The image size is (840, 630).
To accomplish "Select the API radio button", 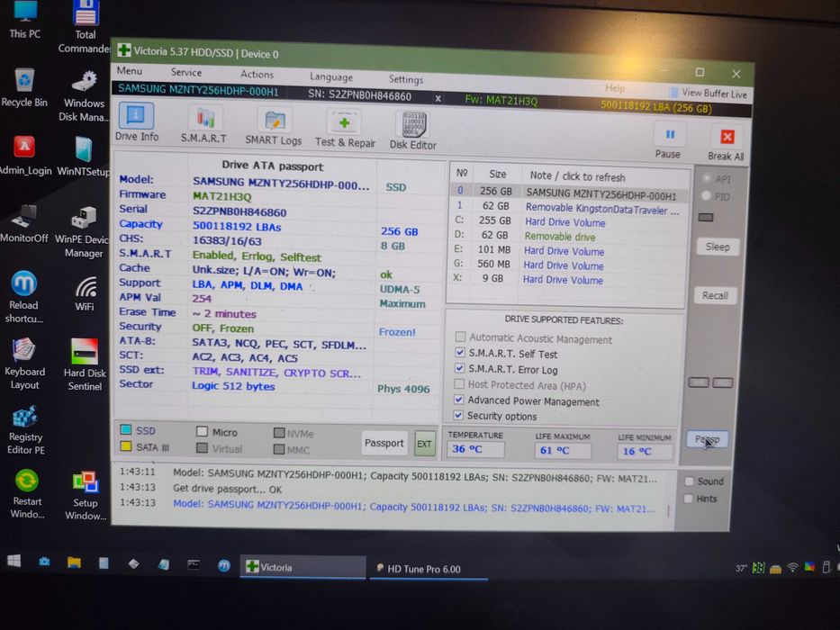I will click(x=707, y=178).
